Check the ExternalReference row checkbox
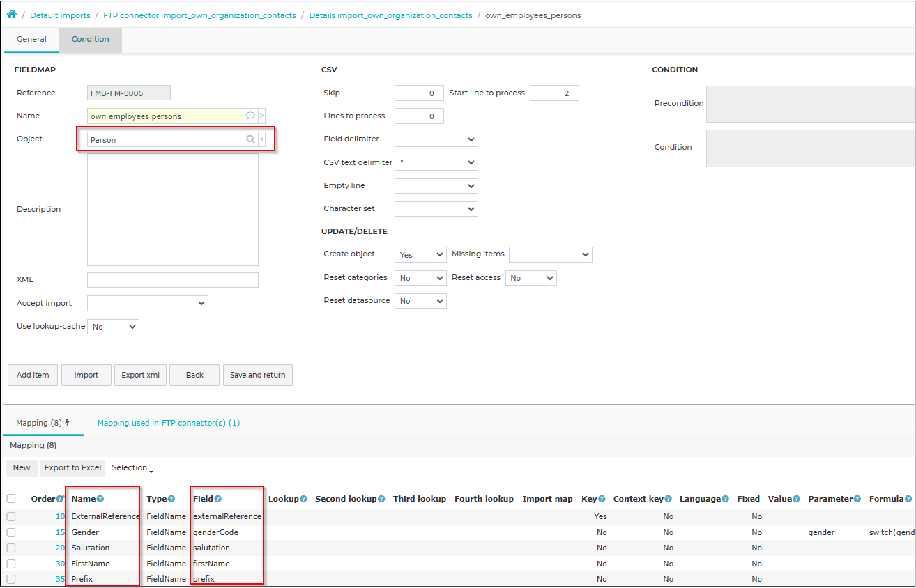916x588 pixels. pos(11,516)
